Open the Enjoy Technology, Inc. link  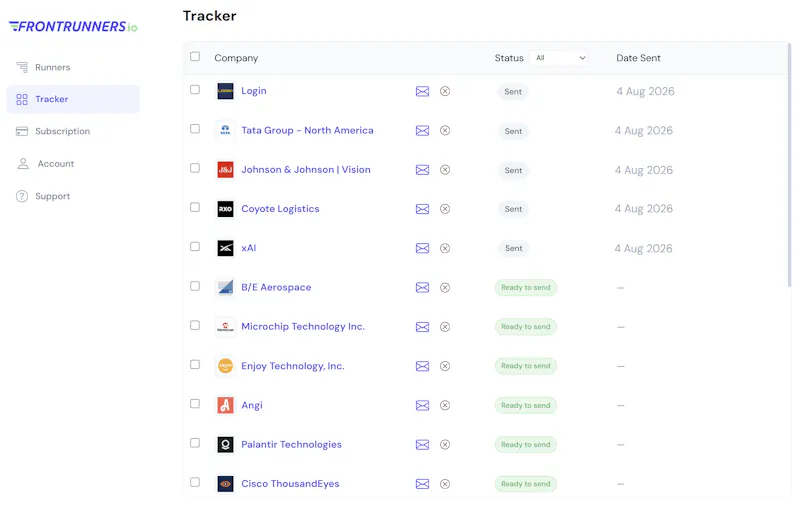[293, 366]
